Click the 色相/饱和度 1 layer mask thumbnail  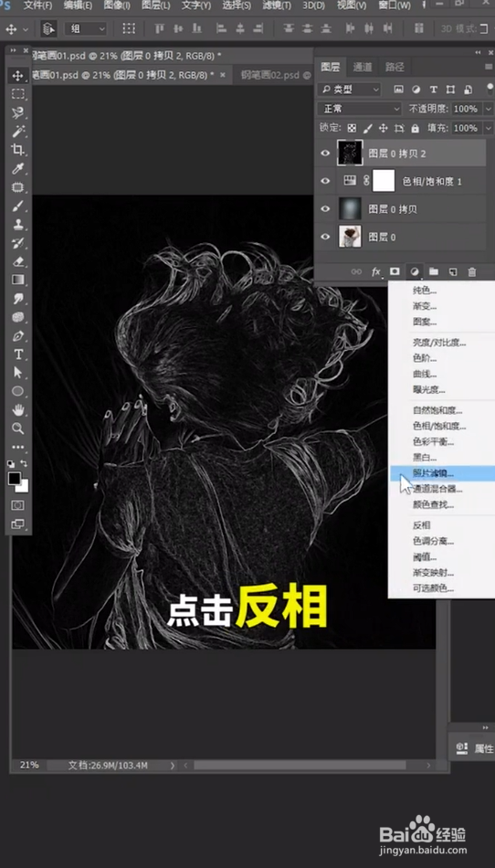tap(384, 181)
